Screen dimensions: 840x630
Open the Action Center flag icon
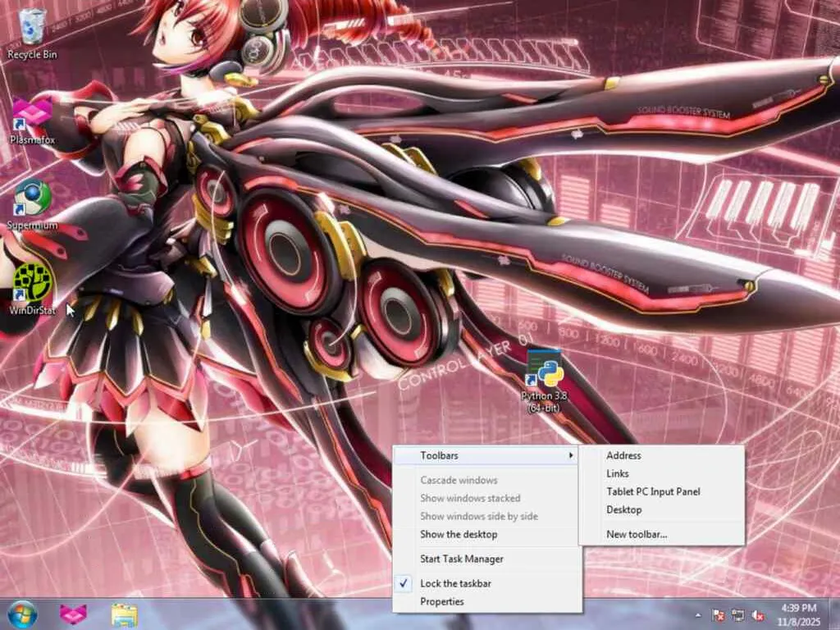click(719, 616)
